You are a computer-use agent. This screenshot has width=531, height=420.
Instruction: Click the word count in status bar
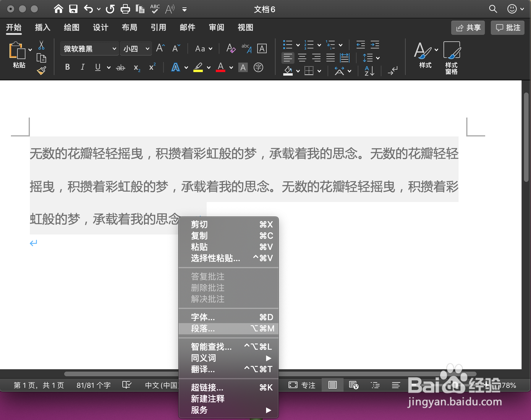(x=93, y=385)
